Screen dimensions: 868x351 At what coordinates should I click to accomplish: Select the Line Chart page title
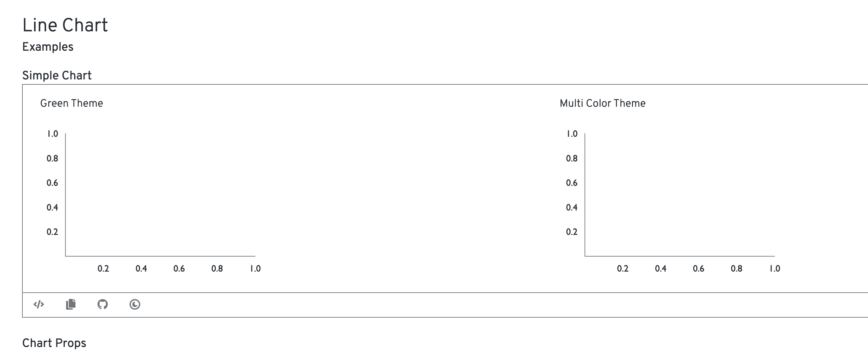(65, 25)
